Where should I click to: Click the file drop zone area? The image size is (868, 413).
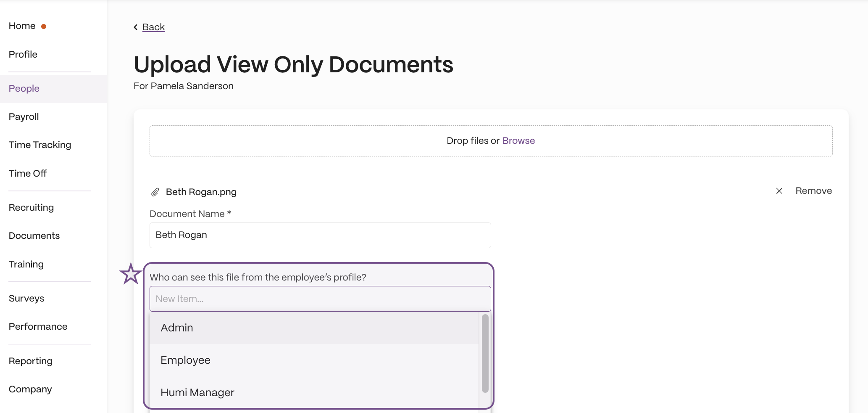(491, 141)
